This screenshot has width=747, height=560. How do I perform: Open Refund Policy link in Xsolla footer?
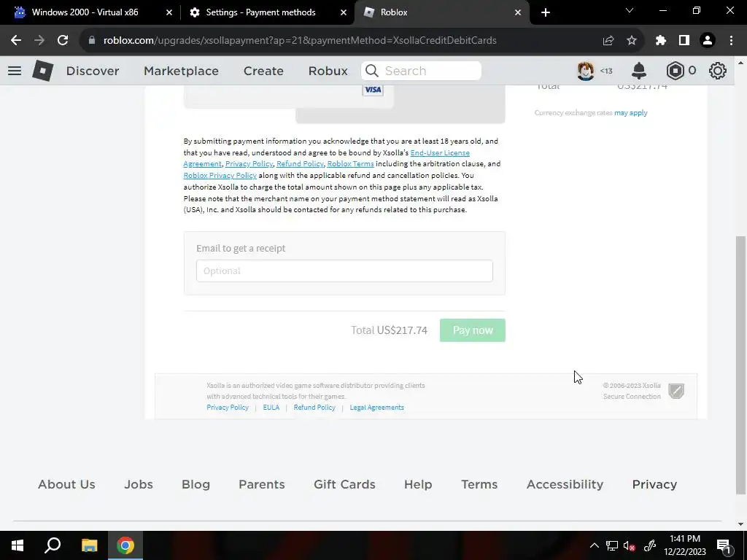coord(314,408)
